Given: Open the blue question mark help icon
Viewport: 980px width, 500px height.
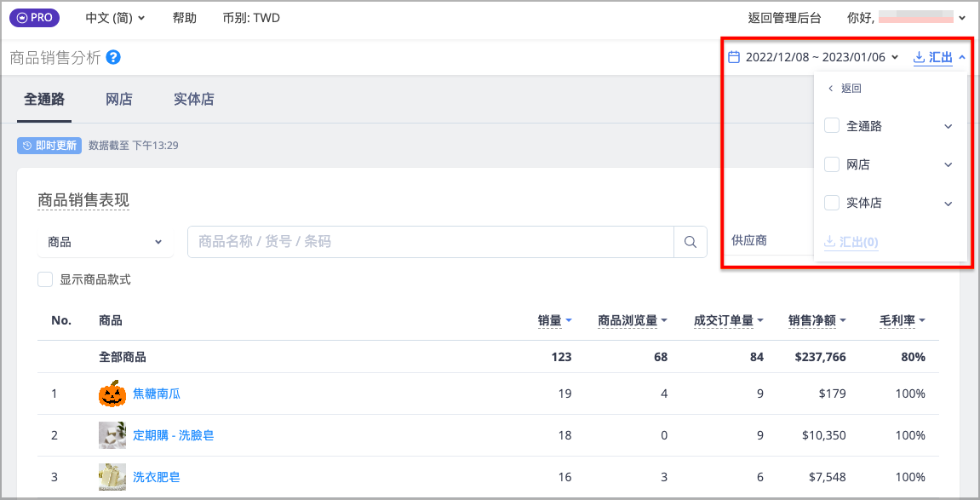Looking at the screenshot, I should [113, 58].
